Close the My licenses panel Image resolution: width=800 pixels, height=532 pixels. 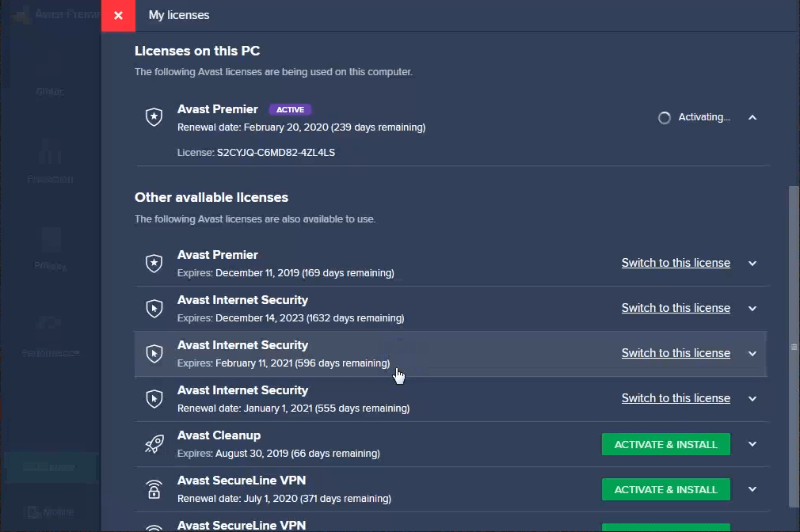coord(118,16)
